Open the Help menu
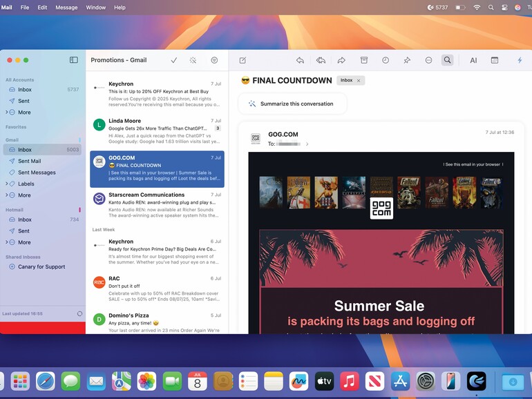This screenshot has height=399, width=532. (x=120, y=8)
